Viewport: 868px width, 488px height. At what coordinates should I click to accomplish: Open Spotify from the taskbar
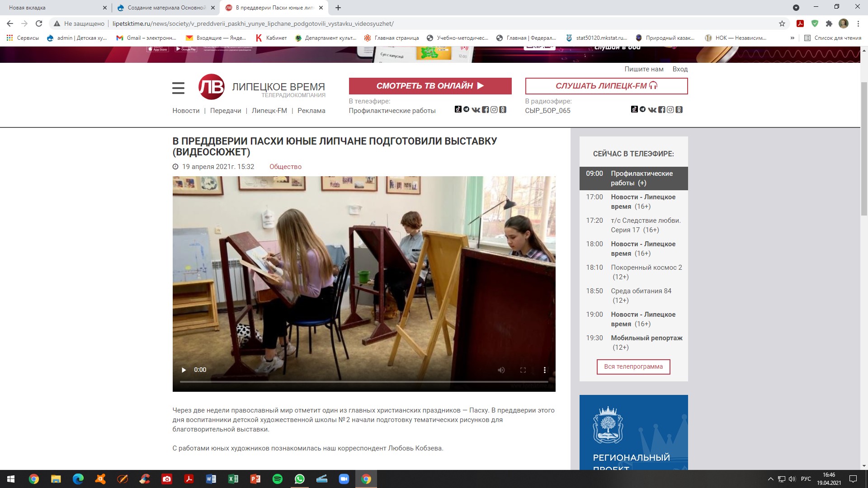[x=278, y=479]
